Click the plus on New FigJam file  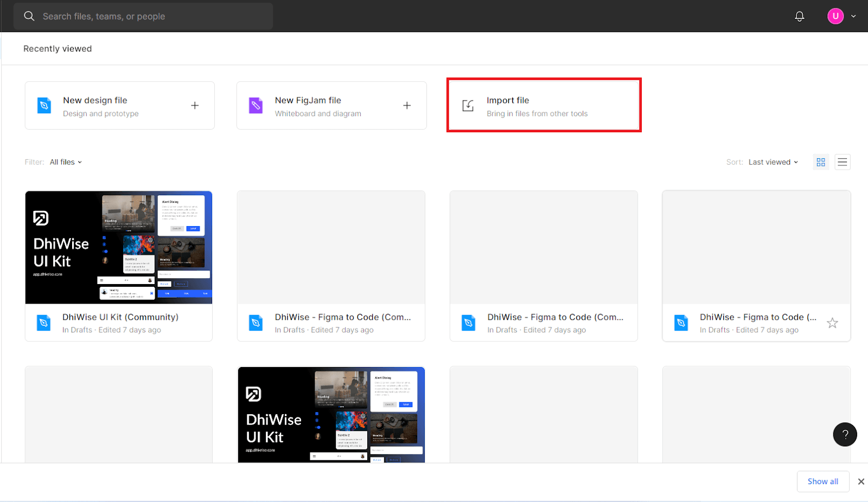click(x=407, y=105)
